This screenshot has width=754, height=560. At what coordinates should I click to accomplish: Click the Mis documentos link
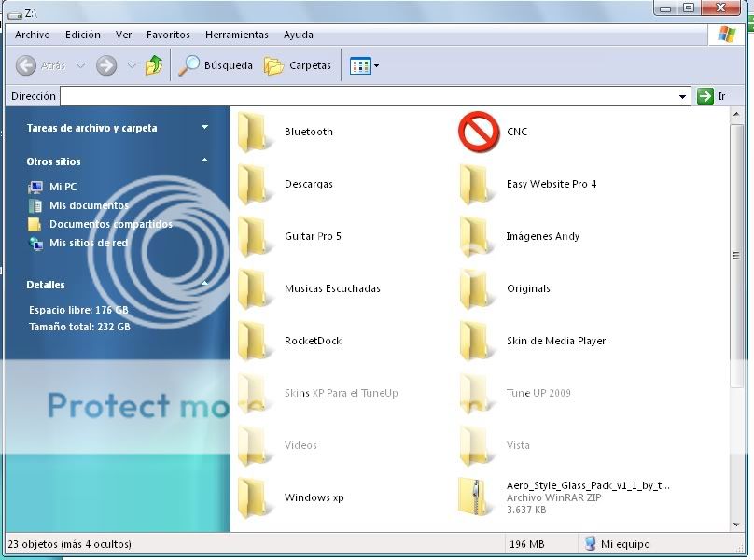pos(89,205)
